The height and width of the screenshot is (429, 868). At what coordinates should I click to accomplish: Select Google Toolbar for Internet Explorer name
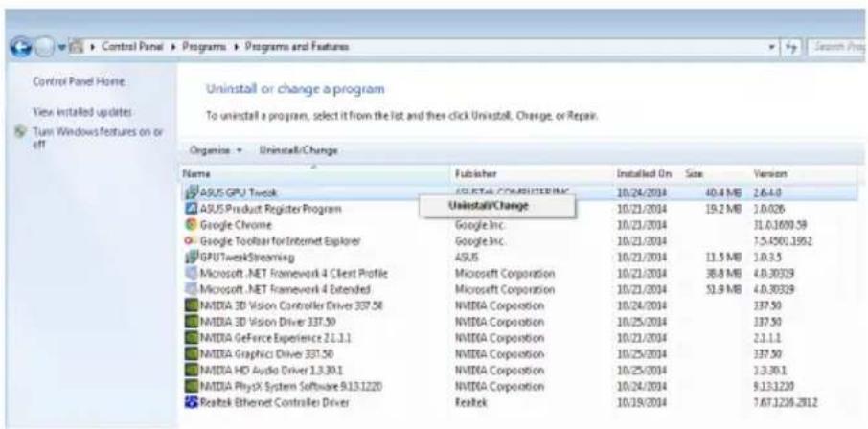[280, 241]
